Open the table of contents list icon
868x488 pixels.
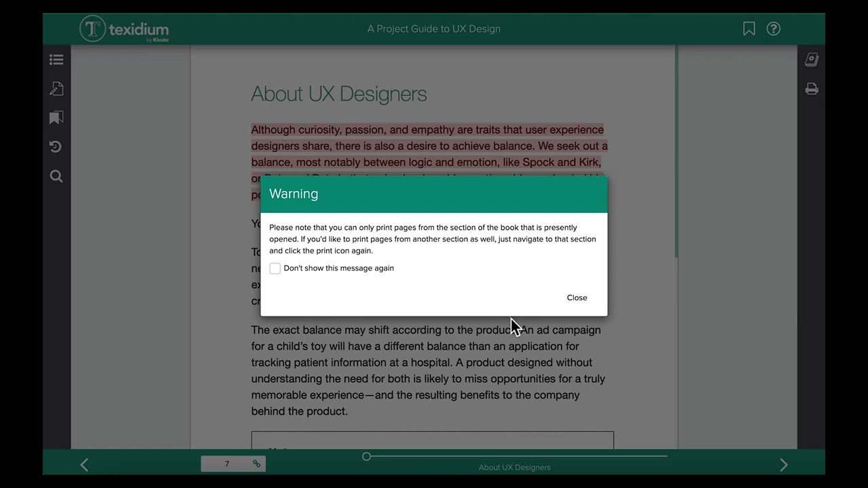[x=56, y=60]
